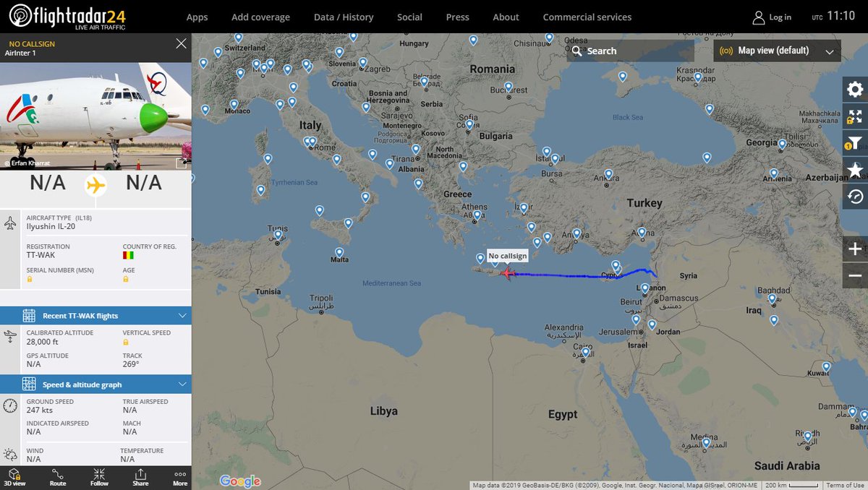Click the Terms of Use link
The image size is (868, 490).
[x=845, y=485]
